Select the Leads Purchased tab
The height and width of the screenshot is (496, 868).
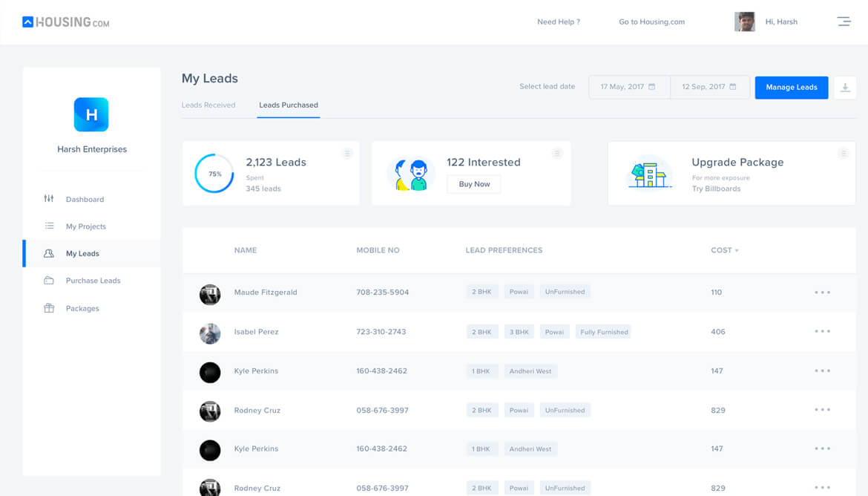tap(289, 105)
